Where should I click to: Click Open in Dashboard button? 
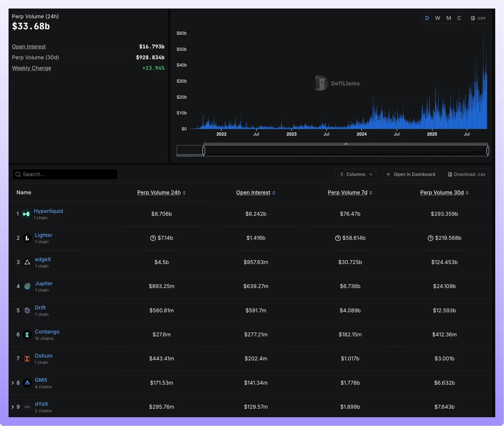pyautogui.click(x=410, y=174)
